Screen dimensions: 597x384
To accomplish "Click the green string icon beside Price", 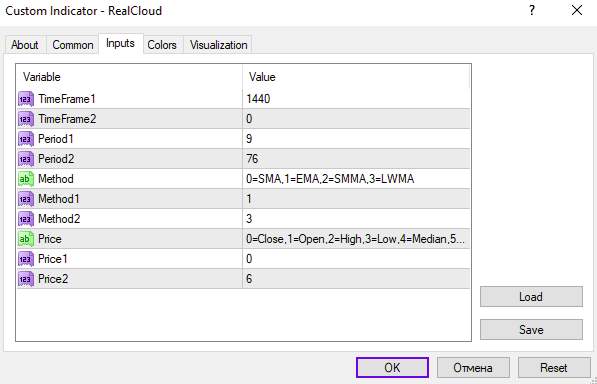I will 26,239.
